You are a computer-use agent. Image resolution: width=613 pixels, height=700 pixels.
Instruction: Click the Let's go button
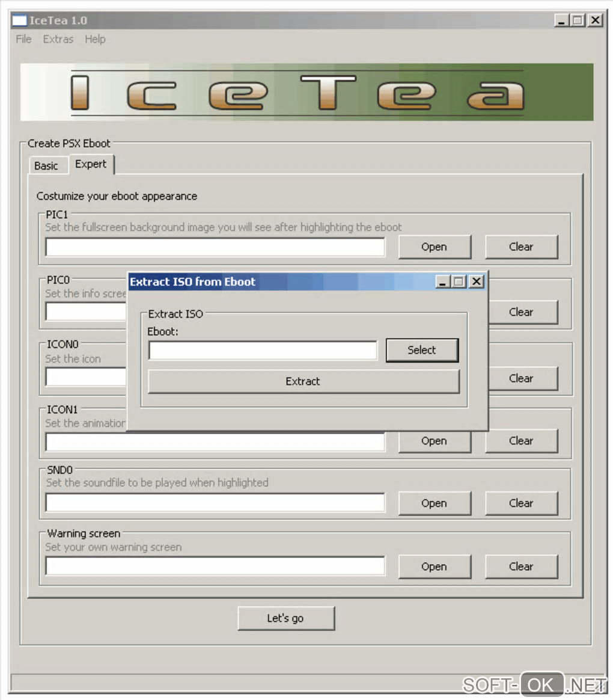point(286,618)
